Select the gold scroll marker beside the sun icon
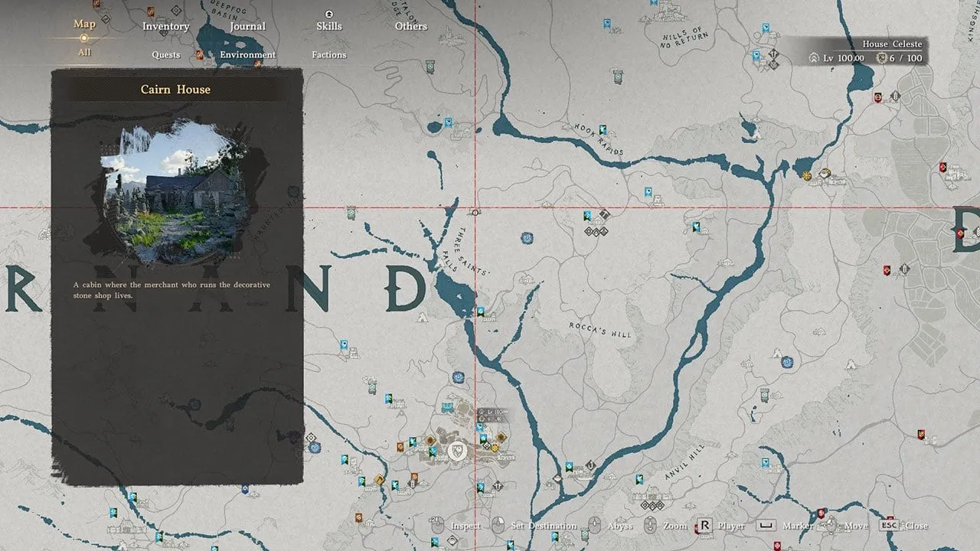 tap(825, 173)
